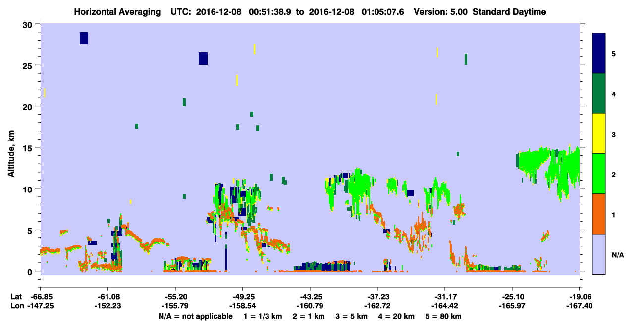Viewport: 644px width, 330px height.
Task: Click the bright green level 2 color swatch
Action: tap(599, 174)
